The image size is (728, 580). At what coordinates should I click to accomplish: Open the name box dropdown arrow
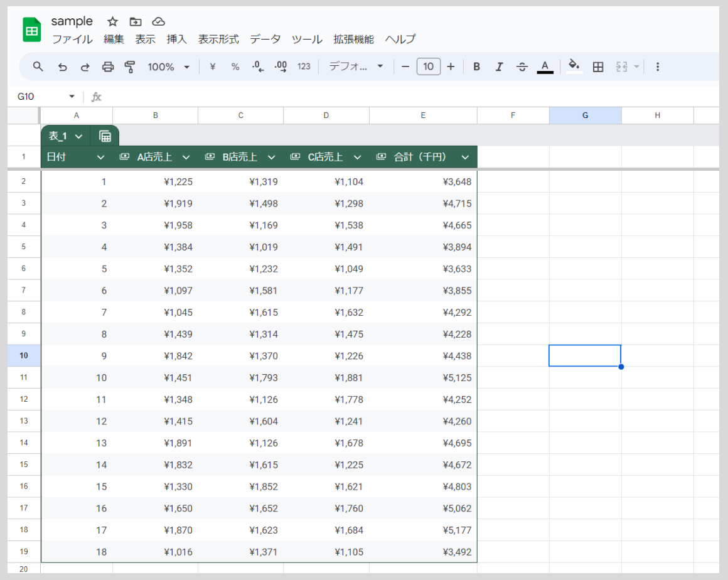pyautogui.click(x=72, y=97)
